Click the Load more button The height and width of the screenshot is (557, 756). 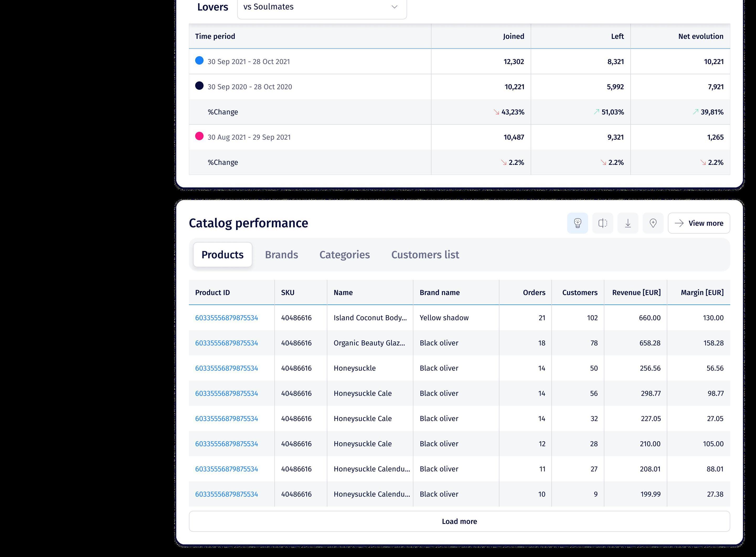460,521
